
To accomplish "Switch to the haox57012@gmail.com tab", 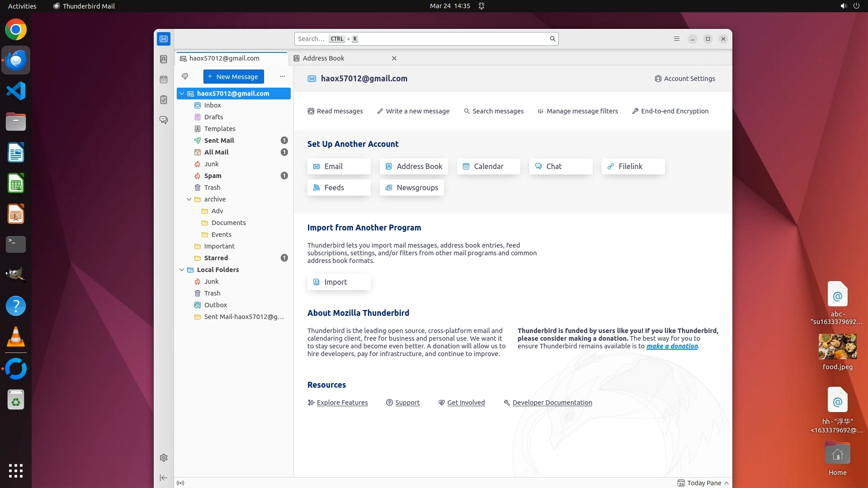I will [224, 58].
